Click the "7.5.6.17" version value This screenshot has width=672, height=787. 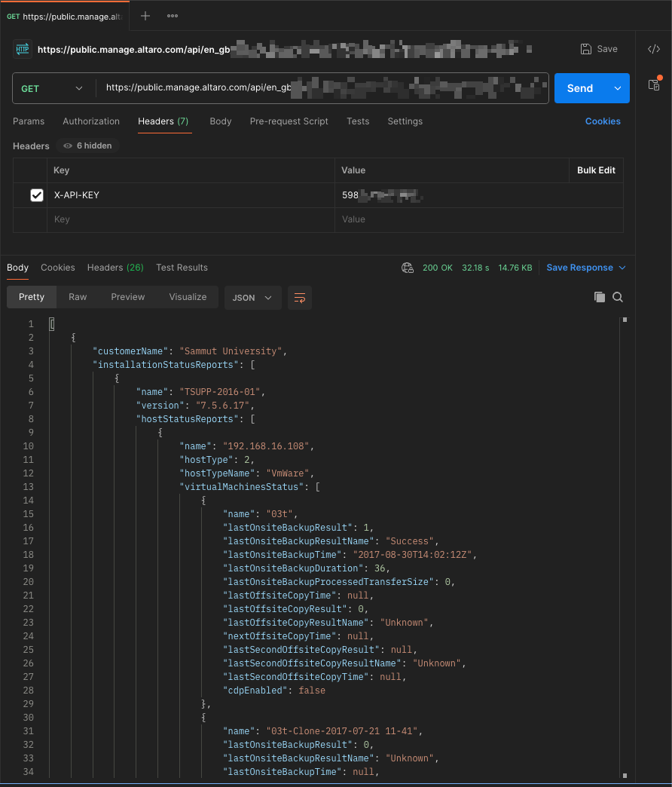pyautogui.click(x=223, y=406)
